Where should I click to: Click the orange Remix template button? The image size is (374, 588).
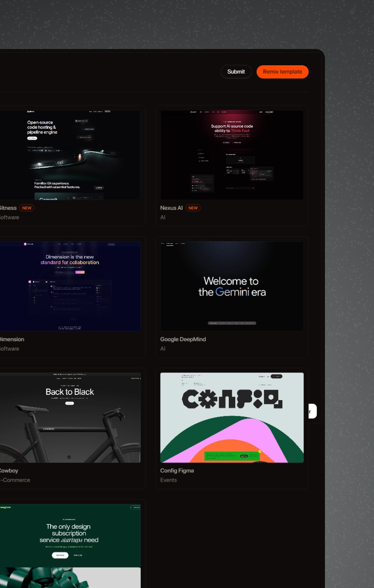tap(282, 72)
